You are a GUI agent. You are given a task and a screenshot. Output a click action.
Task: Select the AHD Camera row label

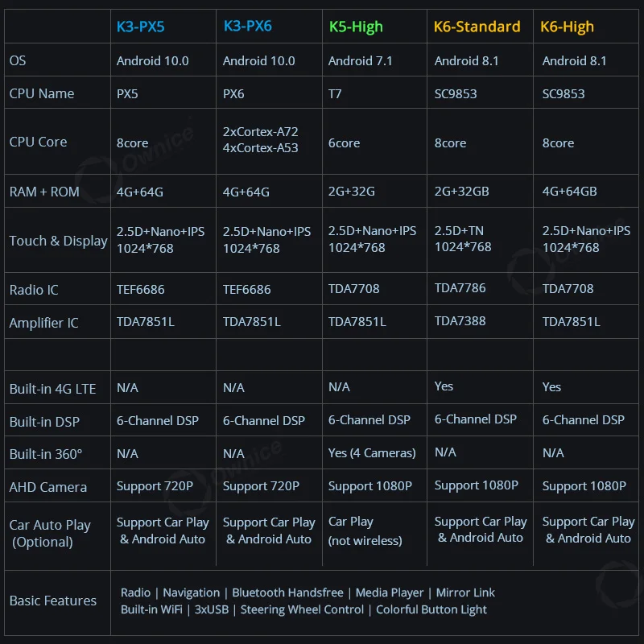coord(47,487)
